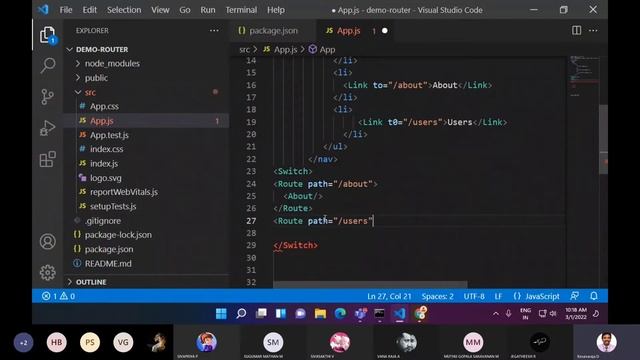Change end of line sequence LF
The width and height of the screenshot is (640, 360).
click(498, 296)
